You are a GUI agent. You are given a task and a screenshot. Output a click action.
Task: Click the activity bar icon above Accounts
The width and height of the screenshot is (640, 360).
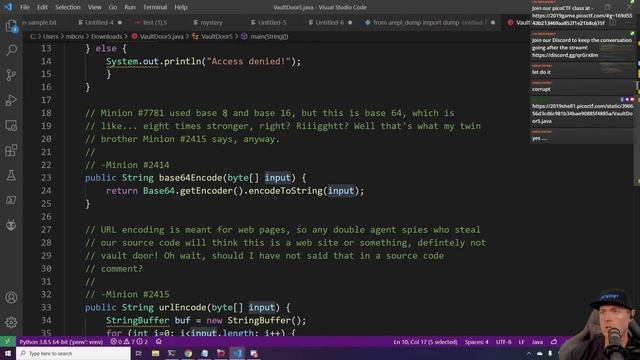(x=11, y=225)
